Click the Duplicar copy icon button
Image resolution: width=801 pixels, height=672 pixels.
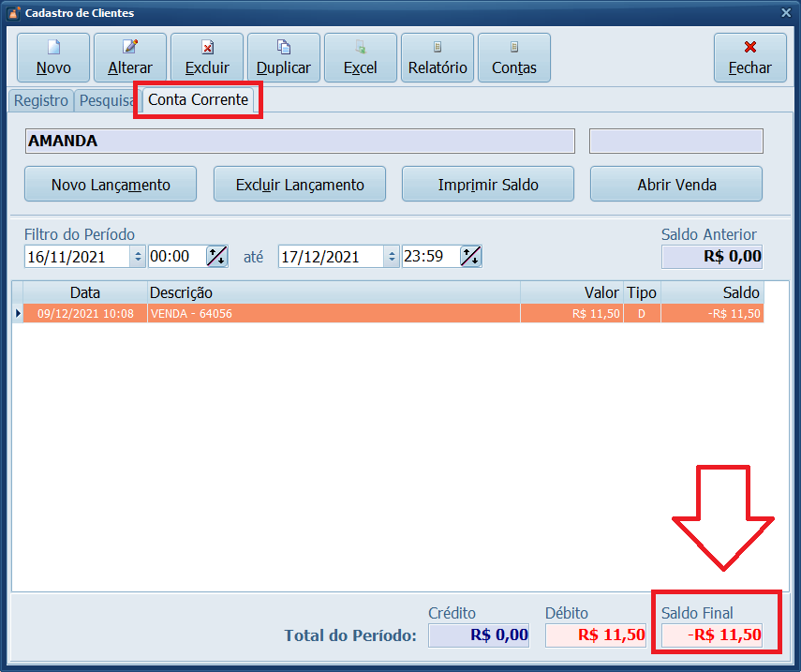click(284, 58)
